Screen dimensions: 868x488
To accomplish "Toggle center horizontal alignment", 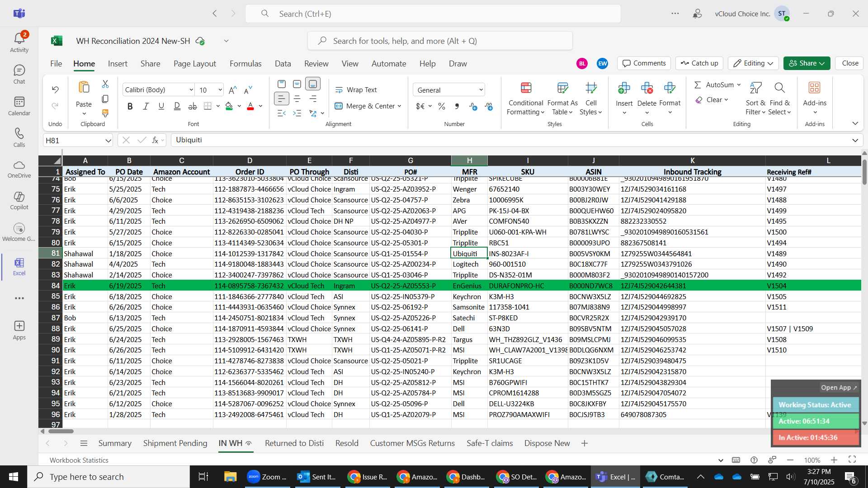I will (x=297, y=99).
